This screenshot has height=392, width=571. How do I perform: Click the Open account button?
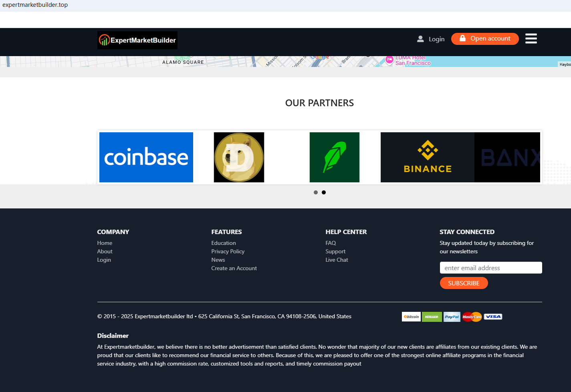pyautogui.click(x=485, y=39)
